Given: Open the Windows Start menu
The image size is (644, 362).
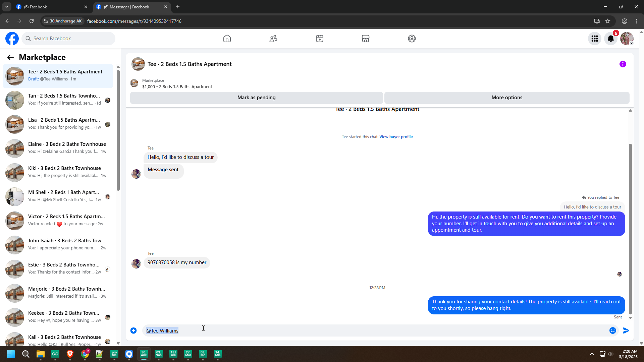Looking at the screenshot, I should tap(11, 354).
